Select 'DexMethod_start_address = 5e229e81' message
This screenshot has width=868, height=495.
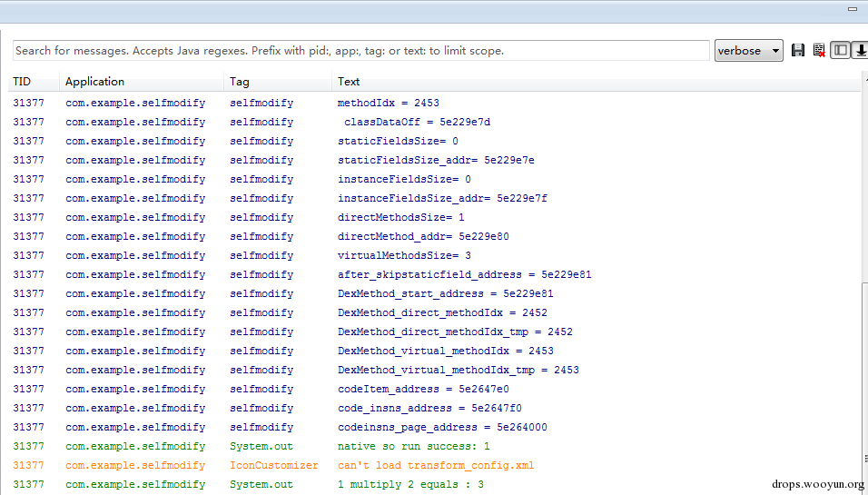coord(446,293)
